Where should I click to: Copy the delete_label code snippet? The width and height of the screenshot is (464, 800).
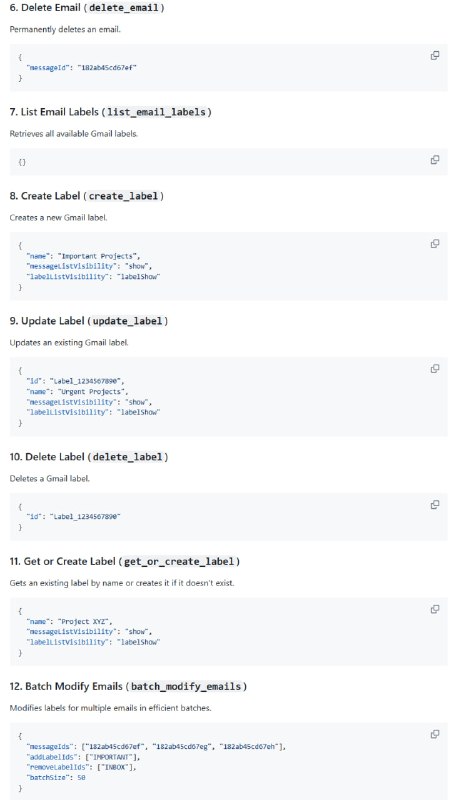(x=435, y=505)
